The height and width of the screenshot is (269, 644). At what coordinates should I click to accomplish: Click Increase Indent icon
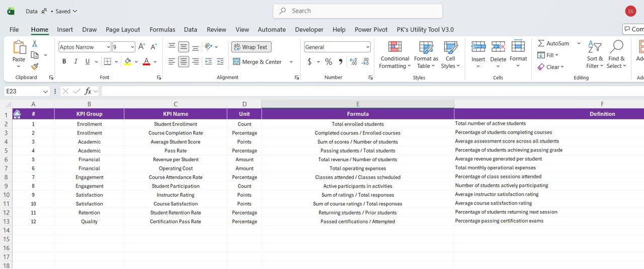click(220, 61)
